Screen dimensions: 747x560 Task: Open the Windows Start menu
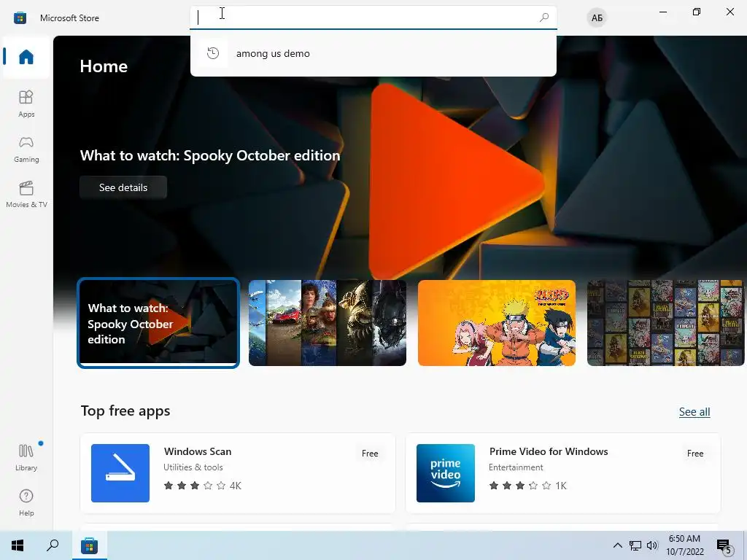click(x=18, y=545)
